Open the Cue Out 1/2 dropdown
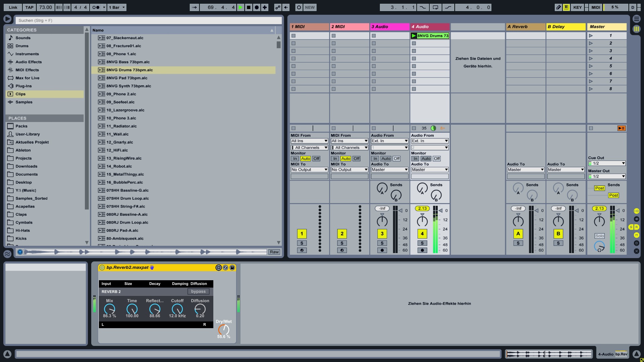Image resolution: width=644 pixels, height=362 pixels. (607, 163)
